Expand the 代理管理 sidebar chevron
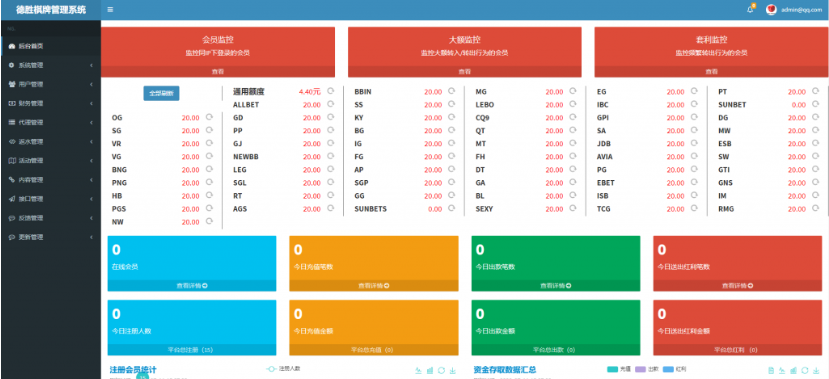 (91, 123)
